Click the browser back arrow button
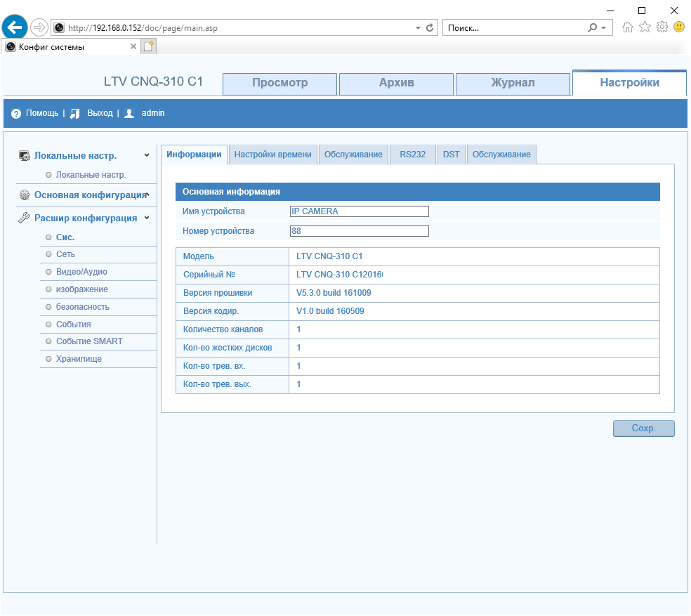Viewport: 691px width, 616px height. [15, 27]
